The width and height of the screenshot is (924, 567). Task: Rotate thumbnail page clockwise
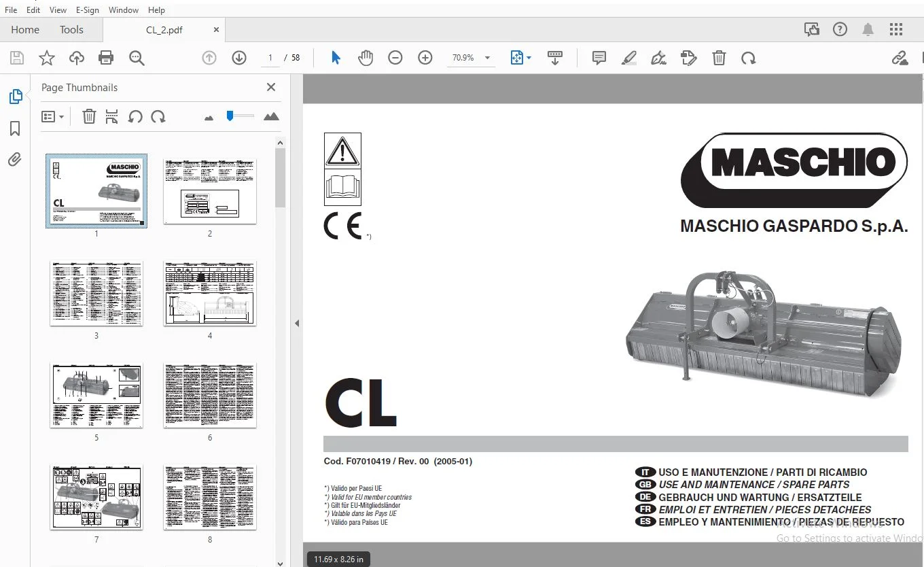click(158, 117)
